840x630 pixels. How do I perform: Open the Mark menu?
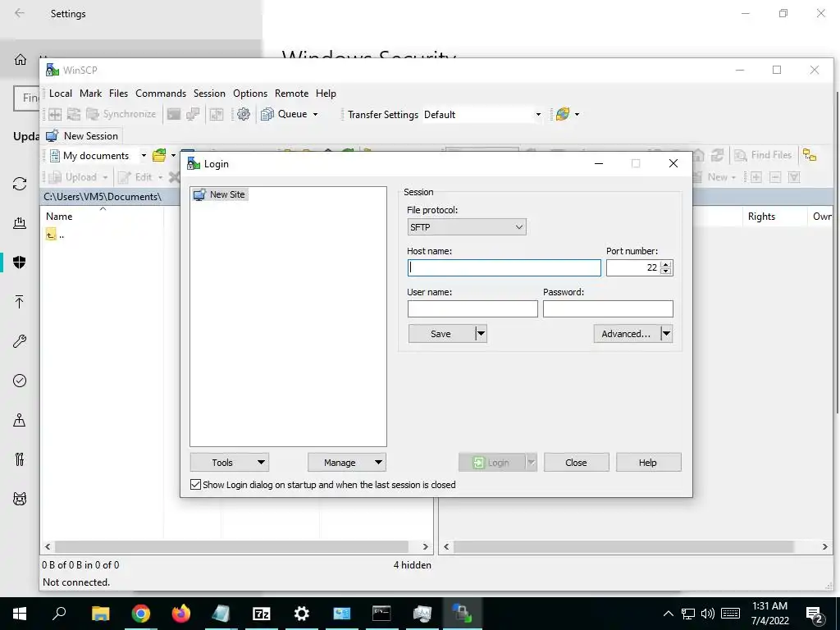(90, 94)
